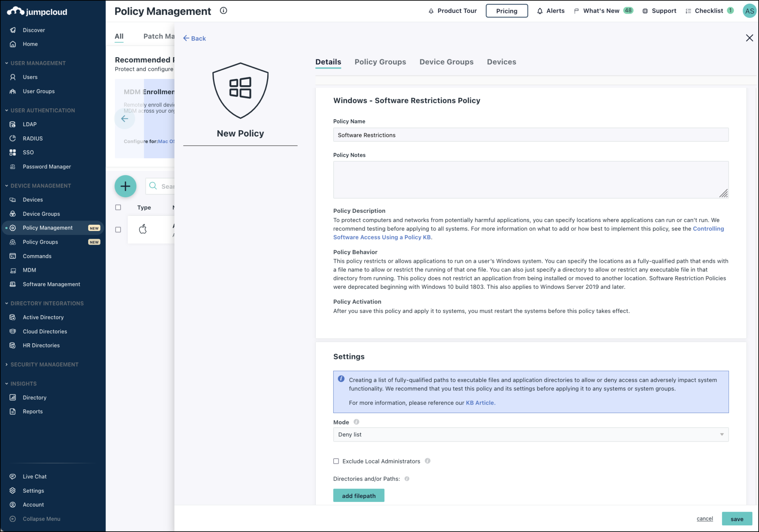Check the select-all checkbox in the policy list
The image size is (759, 532).
[x=118, y=207]
